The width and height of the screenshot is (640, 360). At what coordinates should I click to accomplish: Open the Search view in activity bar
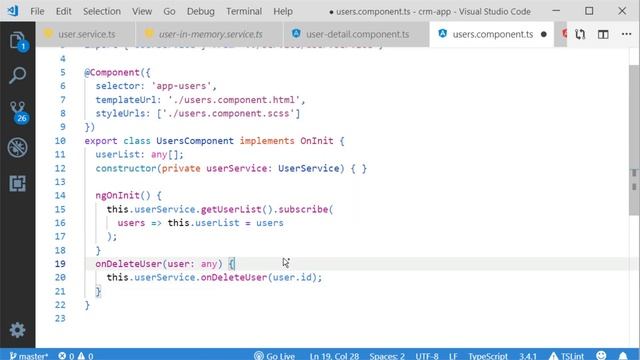[18, 76]
